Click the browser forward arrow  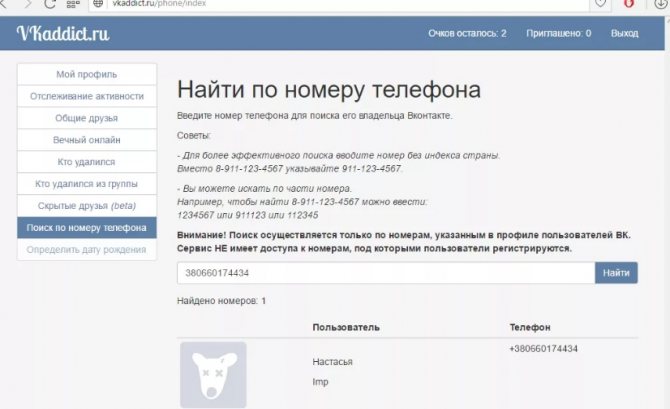pos(28,4)
